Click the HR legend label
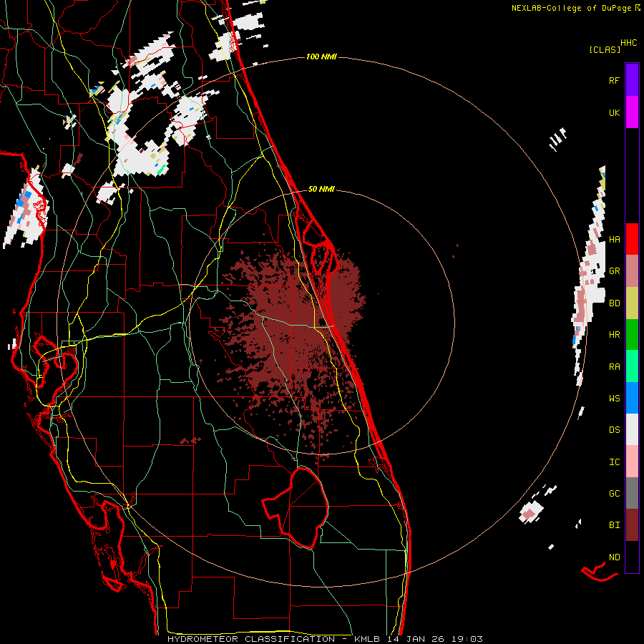This screenshot has height=644, width=644. tap(614, 335)
